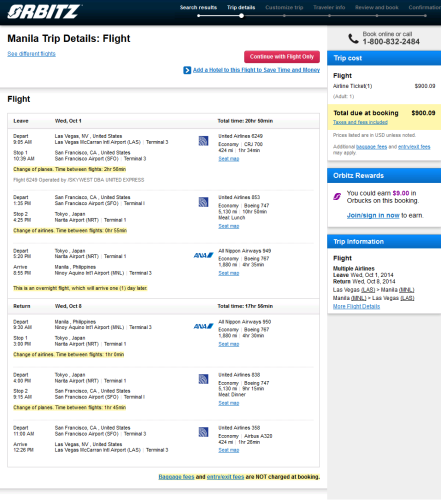Image resolution: width=441 pixels, height=500 pixels.
Task: Click the blue arrow icon before Add a Hotel
Action: point(187,70)
